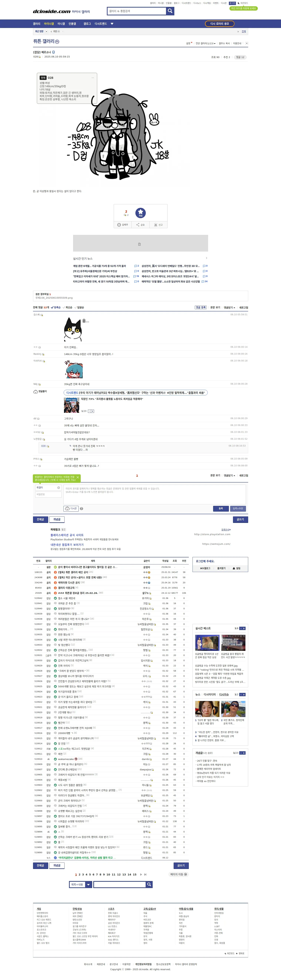Expand 제목+내용 search type dropdown
Image resolution: width=281 pixels, height=980 pixels.
[x=88, y=885]
